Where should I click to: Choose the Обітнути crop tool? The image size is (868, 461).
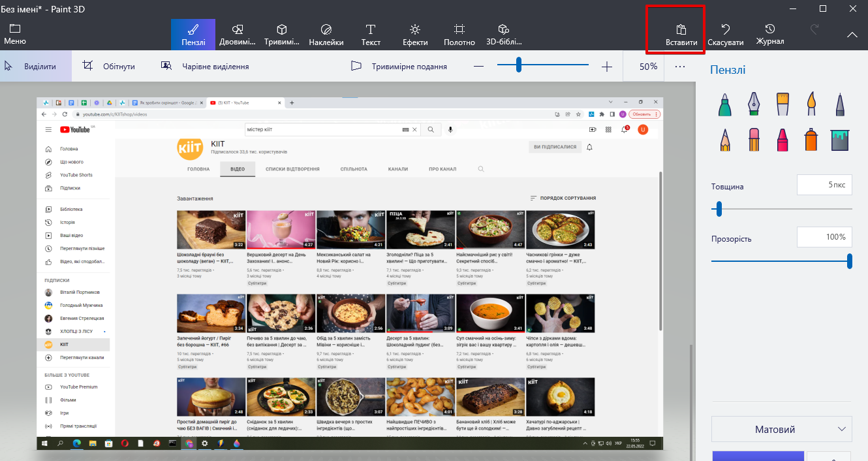pos(109,67)
